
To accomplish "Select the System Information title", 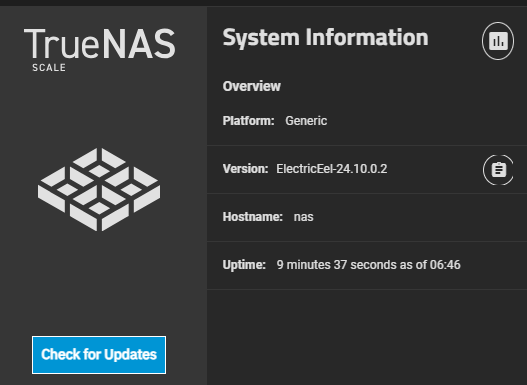I will (325, 38).
